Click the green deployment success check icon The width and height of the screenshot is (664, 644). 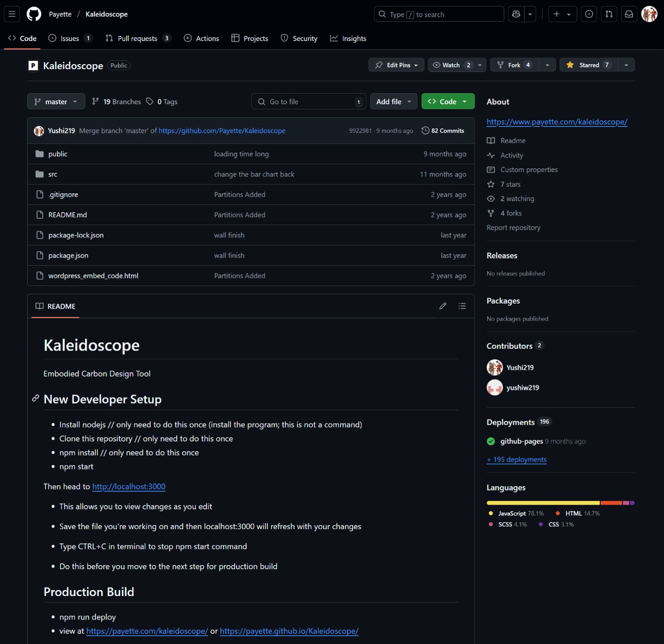click(491, 441)
